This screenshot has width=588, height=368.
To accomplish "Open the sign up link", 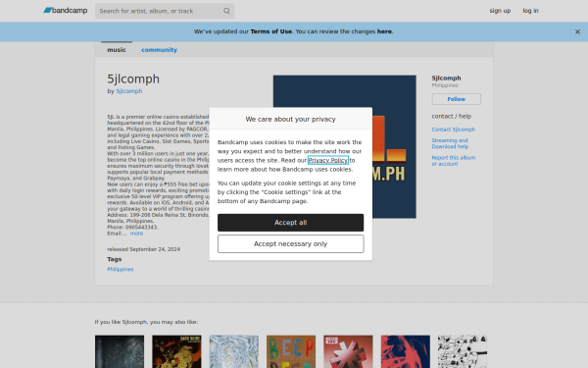I will 500,11.
